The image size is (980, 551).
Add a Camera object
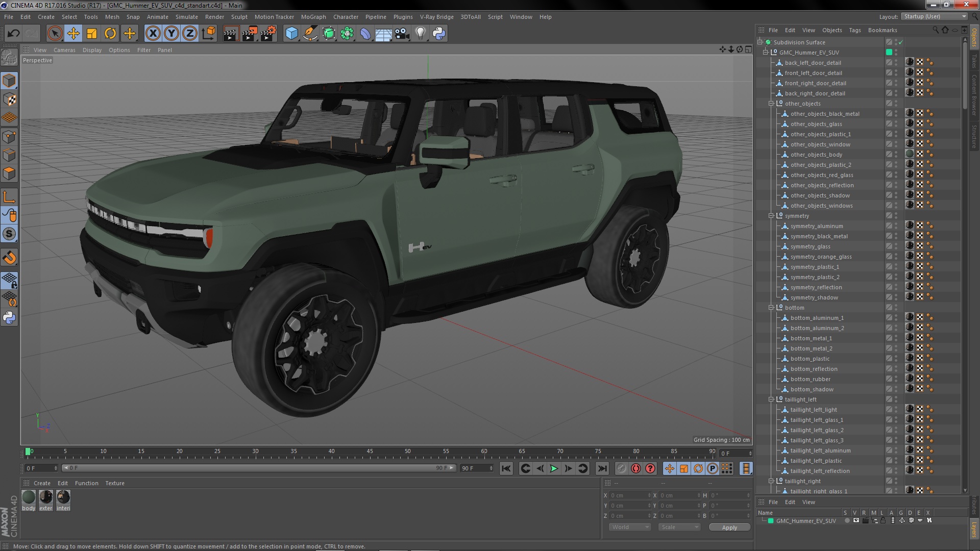tap(402, 34)
